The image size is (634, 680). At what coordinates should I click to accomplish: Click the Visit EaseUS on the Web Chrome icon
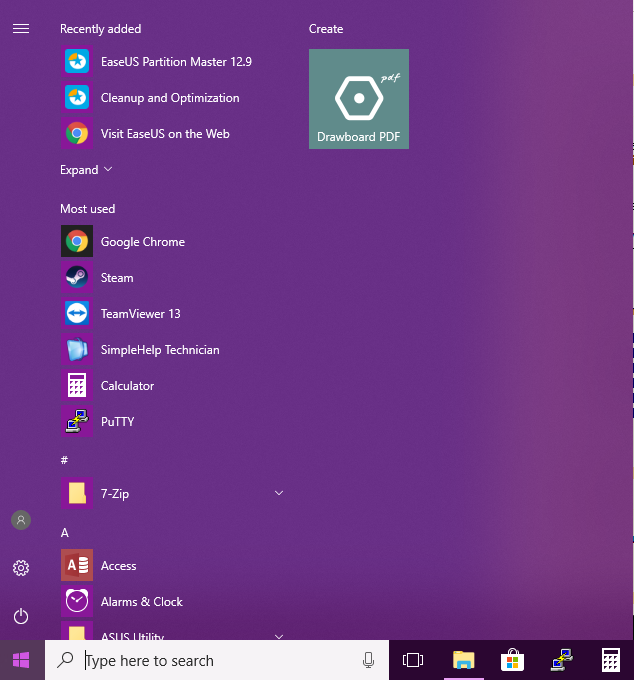click(x=77, y=133)
